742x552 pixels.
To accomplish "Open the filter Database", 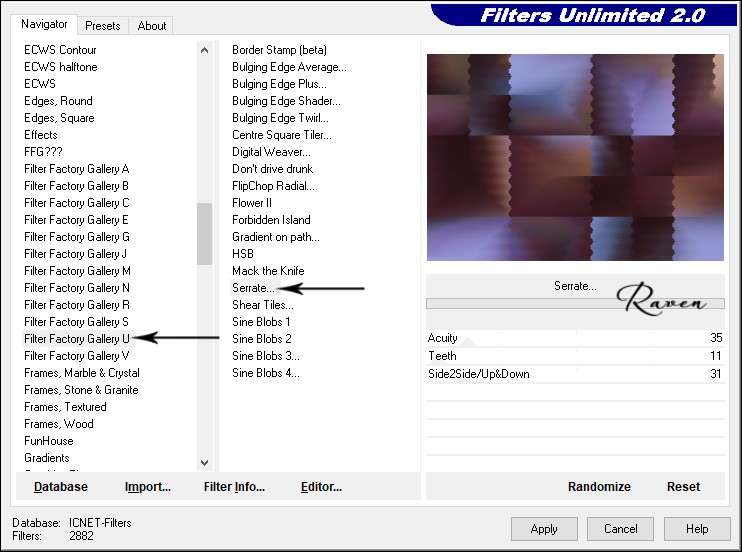I will click(x=61, y=487).
